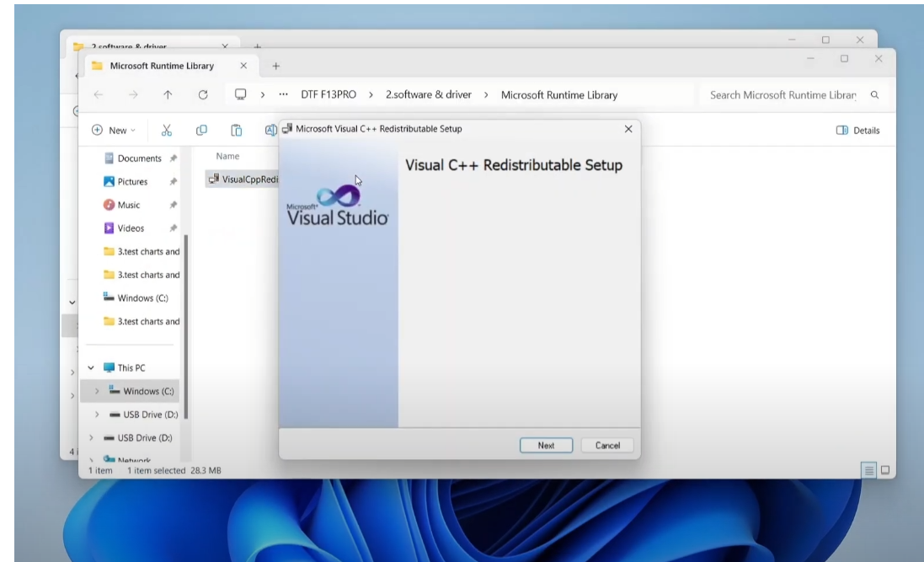
Task: Switch to large thumbnails view icon
Action: point(885,470)
